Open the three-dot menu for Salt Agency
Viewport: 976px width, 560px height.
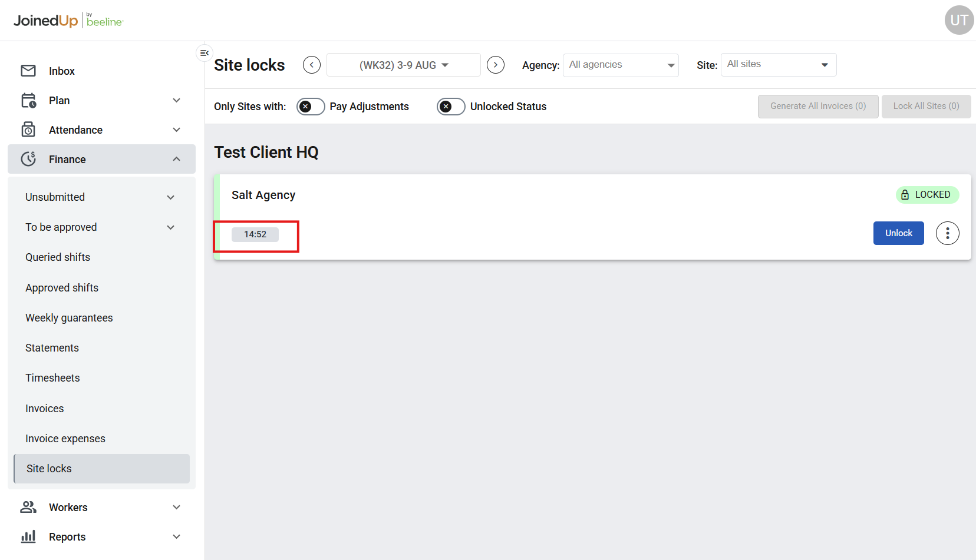pyautogui.click(x=948, y=233)
